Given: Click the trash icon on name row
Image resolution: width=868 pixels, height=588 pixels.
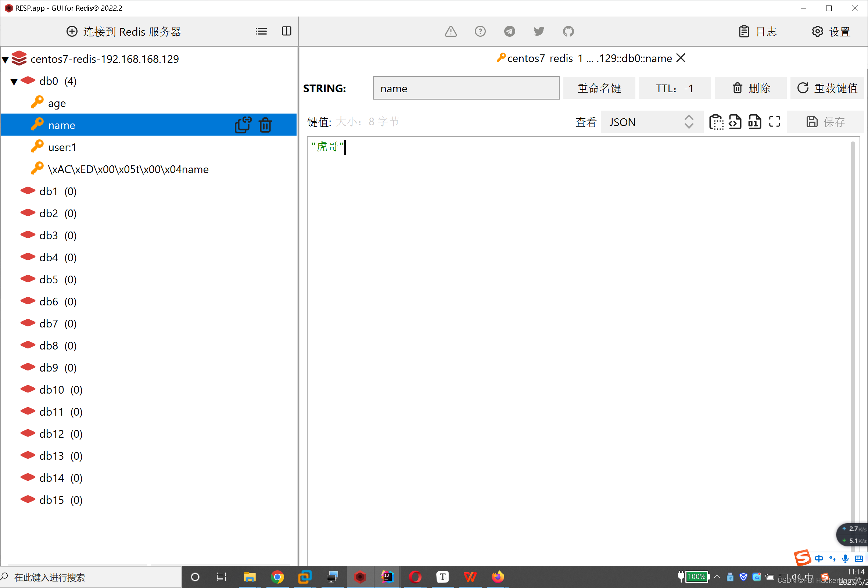Looking at the screenshot, I should [265, 125].
